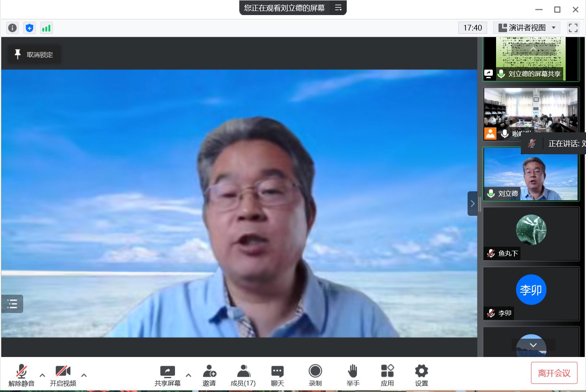This screenshot has width=586, height=392.
Task: Open 演讲者视图 view dropdown
Action: [x=527, y=28]
